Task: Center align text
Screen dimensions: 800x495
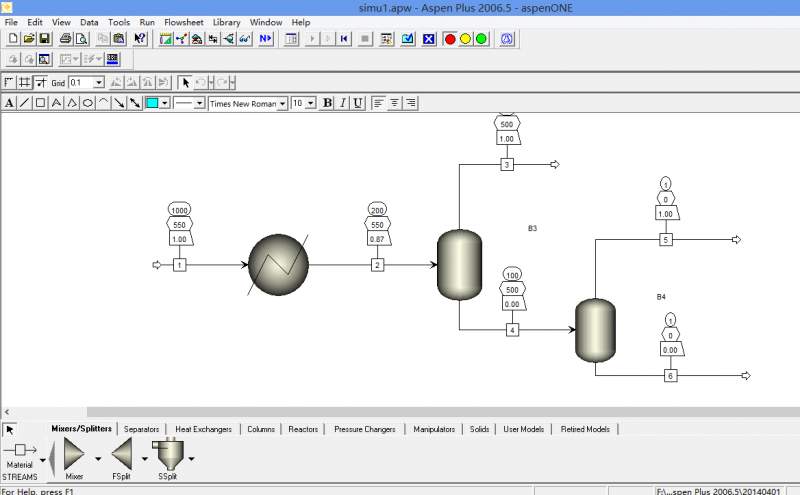Action: pyautogui.click(x=394, y=103)
